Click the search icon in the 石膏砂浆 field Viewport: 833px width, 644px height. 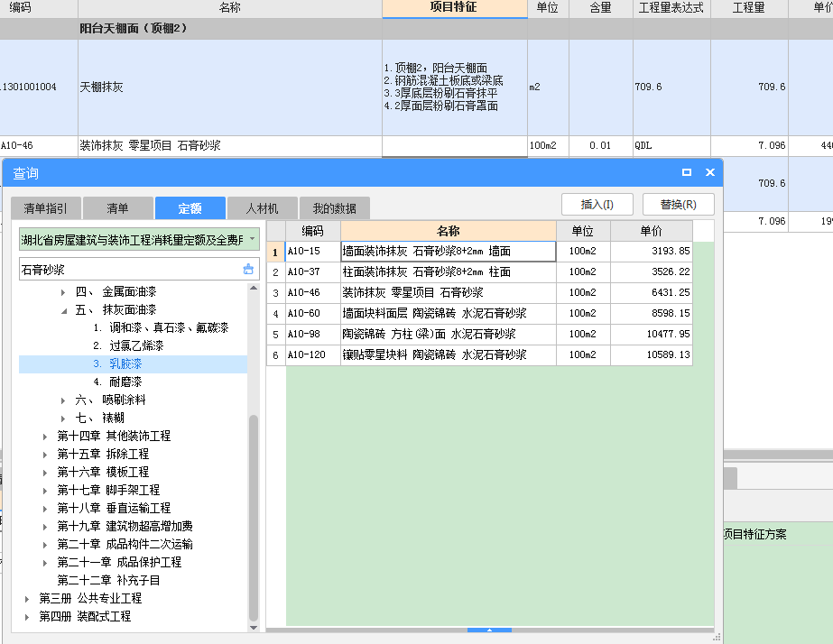click(x=248, y=269)
